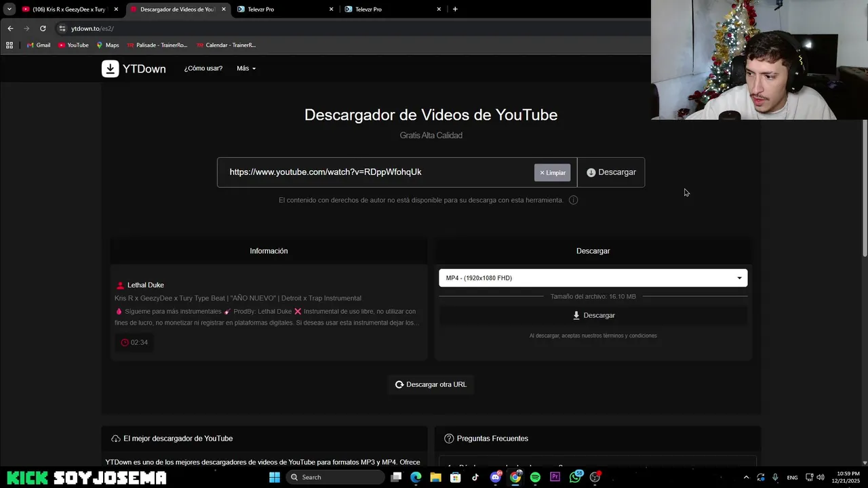Open the Palisade - TrainerRo bookmark

[x=157, y=45]
